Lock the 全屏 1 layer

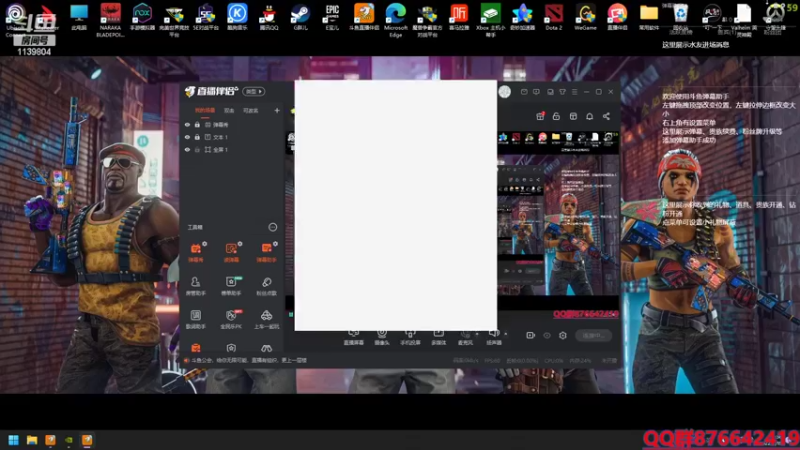197,150
